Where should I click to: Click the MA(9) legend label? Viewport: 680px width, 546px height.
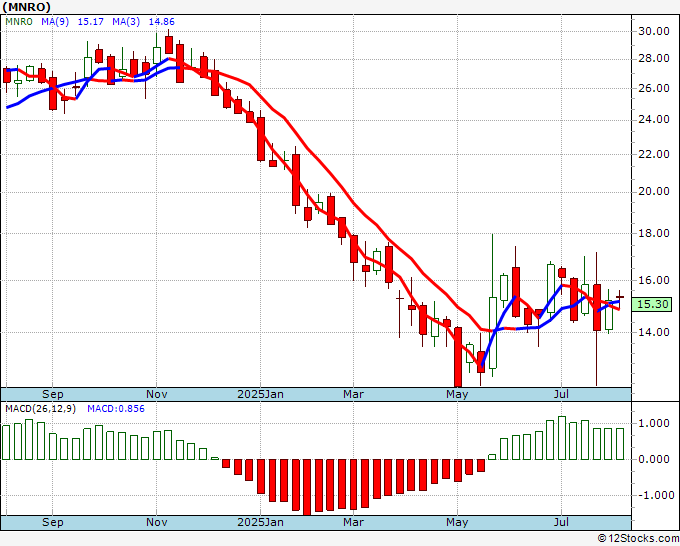click(x=55, y=22)
